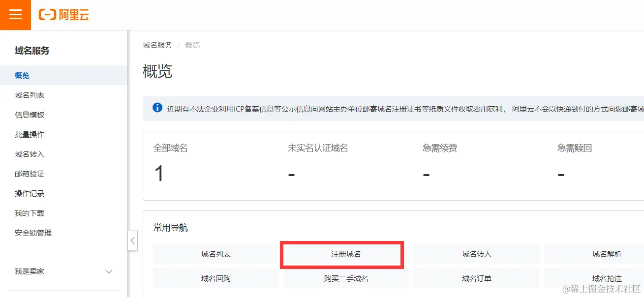Screen dimensions: 644x297
Task: Open 信息模板 in the sidebar
Action: click(63, 115)
